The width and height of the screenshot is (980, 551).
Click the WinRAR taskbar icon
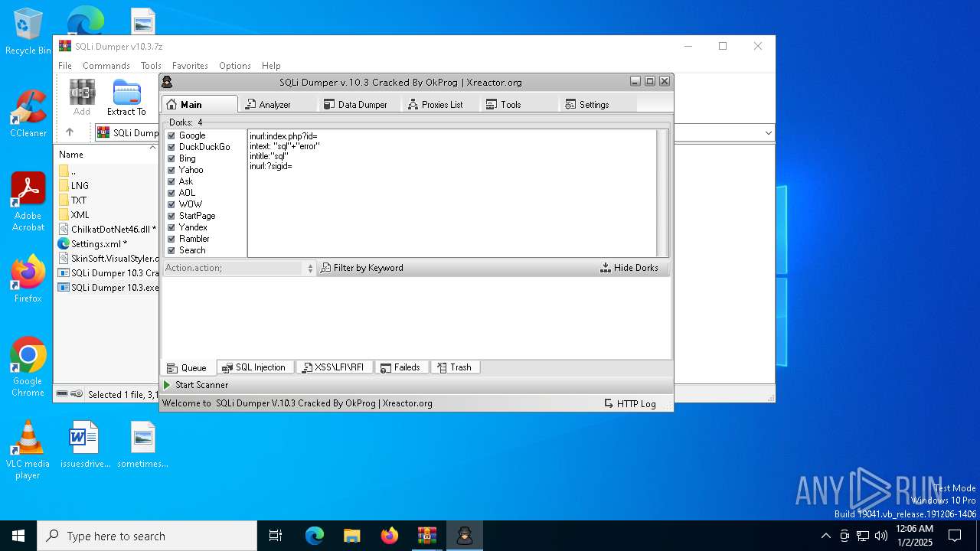(x=427, y=536)
